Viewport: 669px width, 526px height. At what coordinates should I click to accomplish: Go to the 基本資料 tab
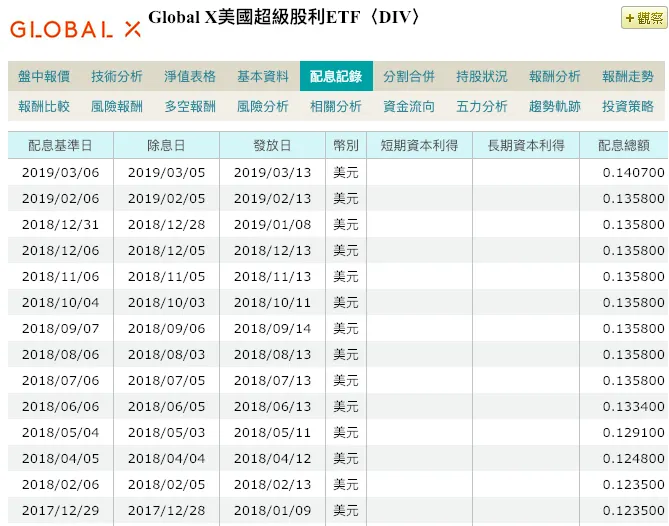263,76
